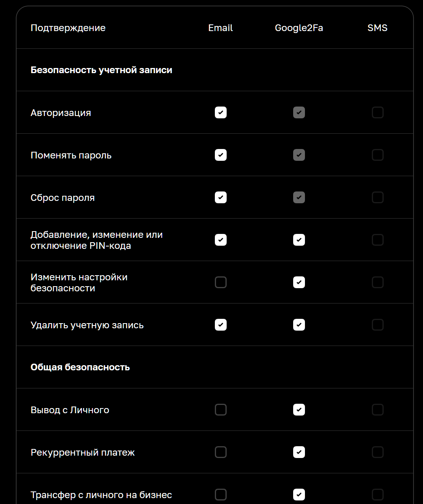The width and height of the screenshot is (423, 504).
Task: Click the SMS checkbox for Авторизация
Action: 377,113
